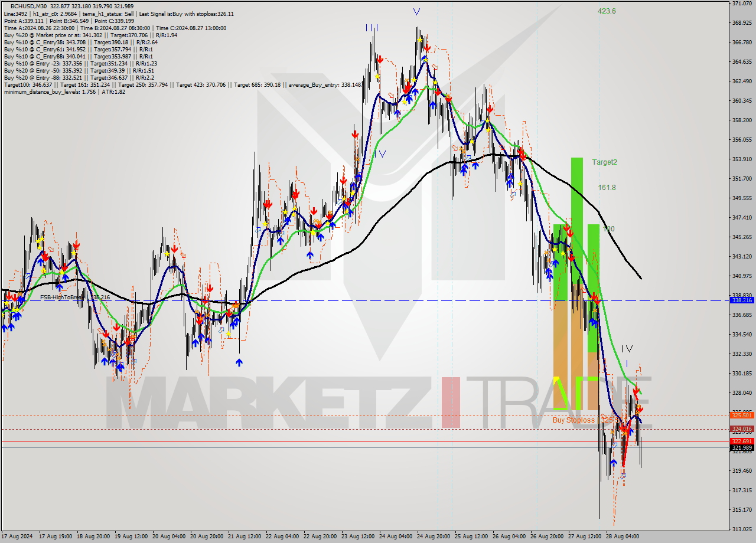
Task: Click the 423.6 Fibonacci level label
Action: [x=607, y=11]
